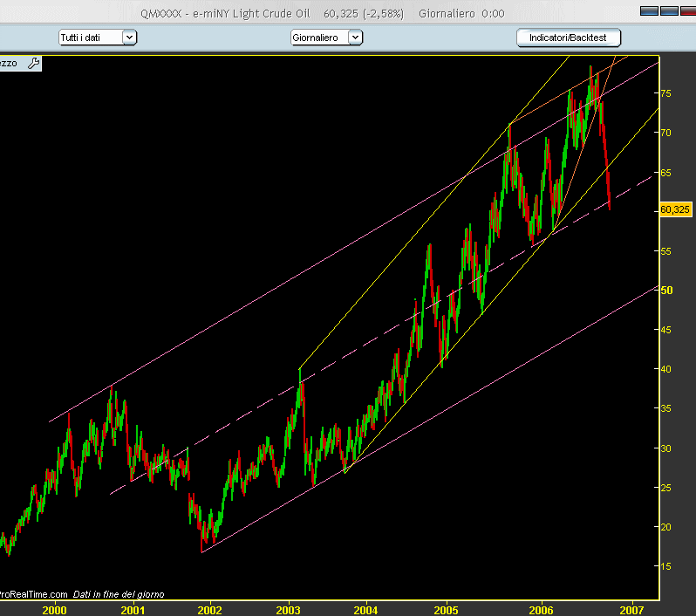
Task: Click the 2004 year label on time axis
Action: tap(365, 610)
